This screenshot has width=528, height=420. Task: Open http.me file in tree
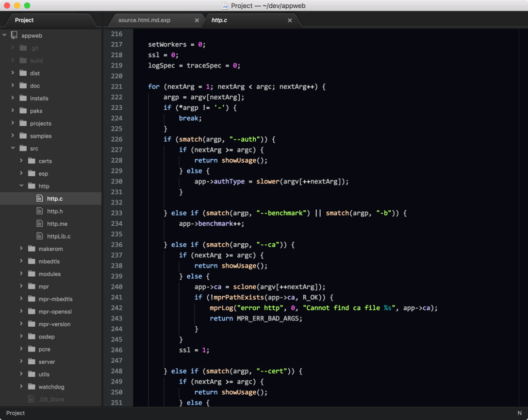57,224
